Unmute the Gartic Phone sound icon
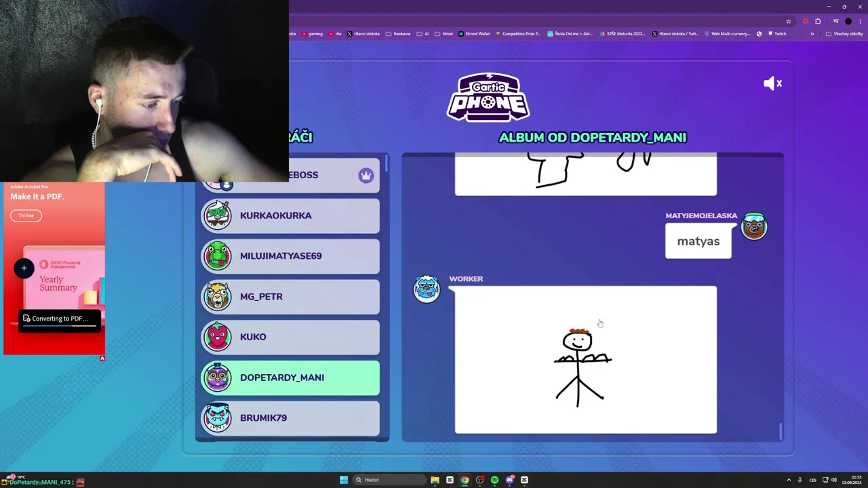This screenshot has width=868, height=488. coord(772,83)
